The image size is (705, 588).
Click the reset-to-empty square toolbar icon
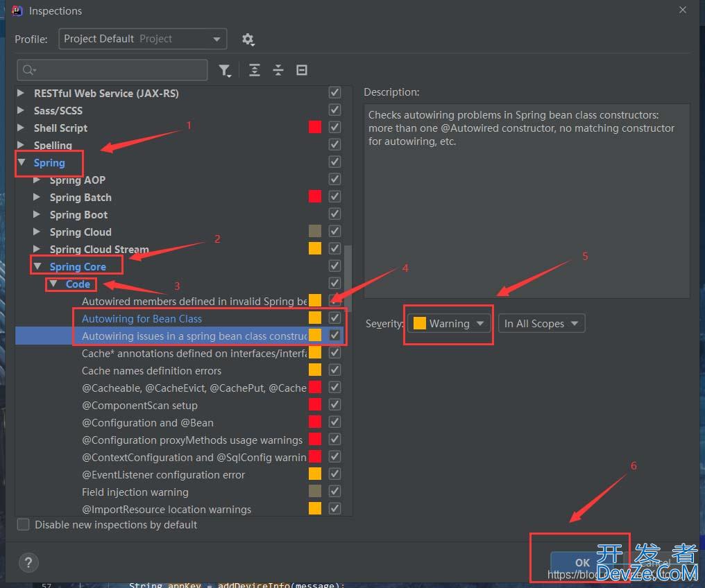click(x=302, y=70)
